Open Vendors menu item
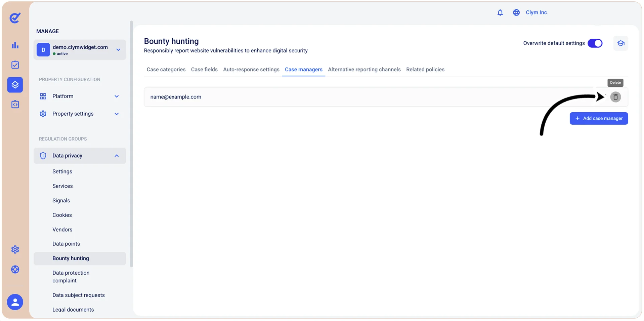The image size is (644, 321). click(62, 230)
